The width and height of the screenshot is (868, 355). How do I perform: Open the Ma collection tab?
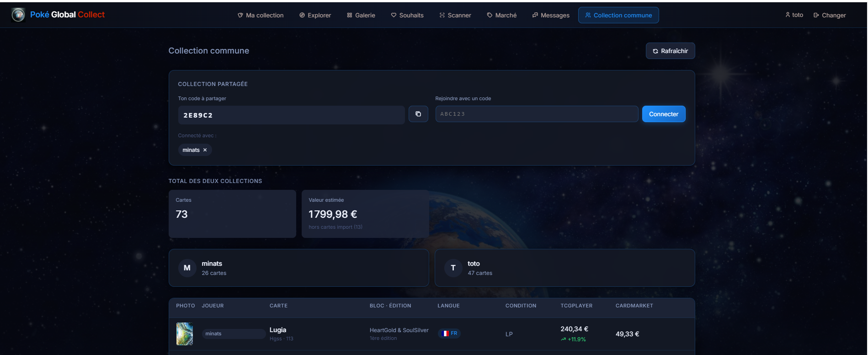261,15
